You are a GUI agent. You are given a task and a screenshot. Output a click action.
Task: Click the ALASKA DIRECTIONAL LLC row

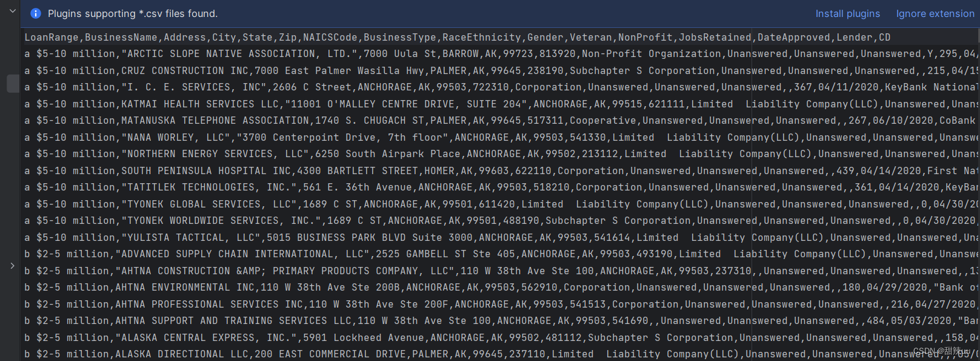[502, 354]
